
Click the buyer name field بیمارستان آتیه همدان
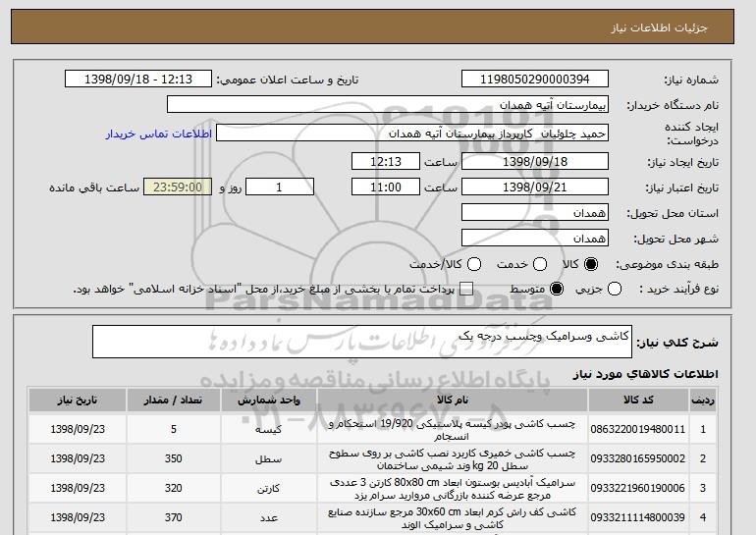(x=388, y=105)
